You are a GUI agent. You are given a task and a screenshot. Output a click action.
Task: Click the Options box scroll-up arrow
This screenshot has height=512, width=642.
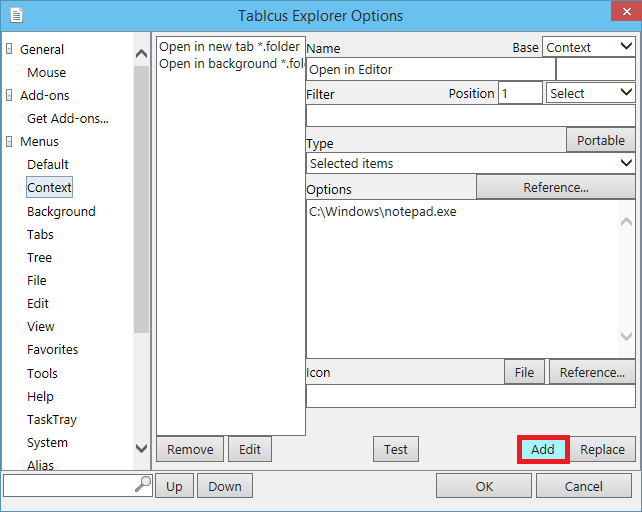tap(626, 222)
